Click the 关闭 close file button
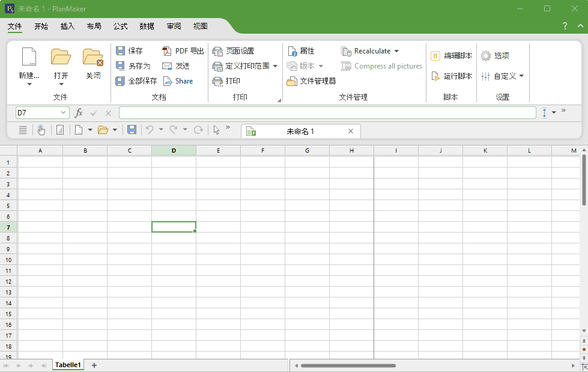Viewport: 588px width, 372px height. click(93, 63)
